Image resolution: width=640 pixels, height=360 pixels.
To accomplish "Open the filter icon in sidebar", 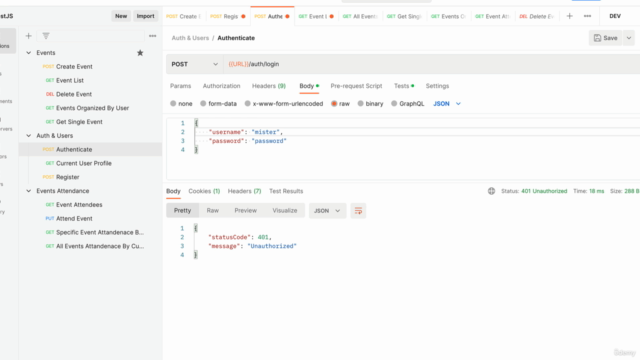I will [x=46, y=36].
